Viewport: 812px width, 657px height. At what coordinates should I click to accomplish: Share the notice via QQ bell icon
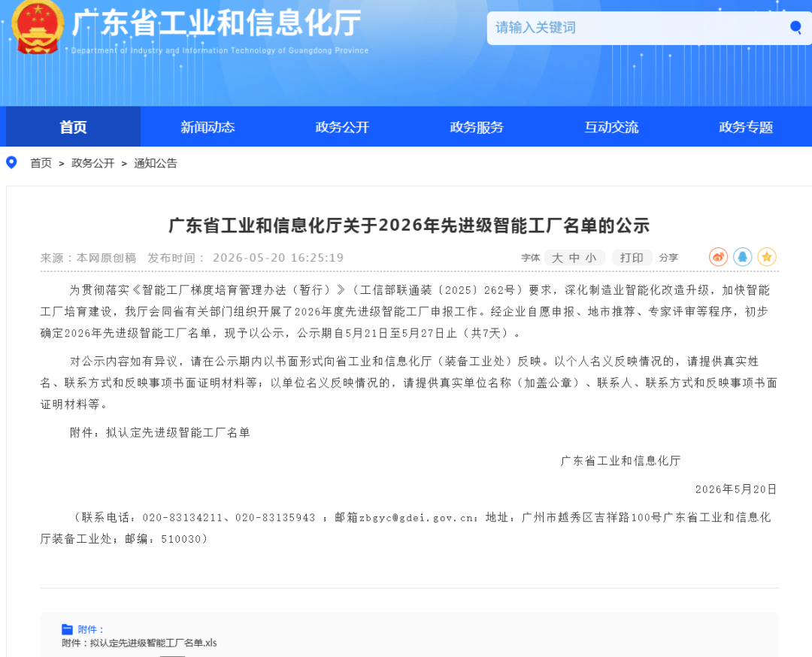(x=743, y=257)
